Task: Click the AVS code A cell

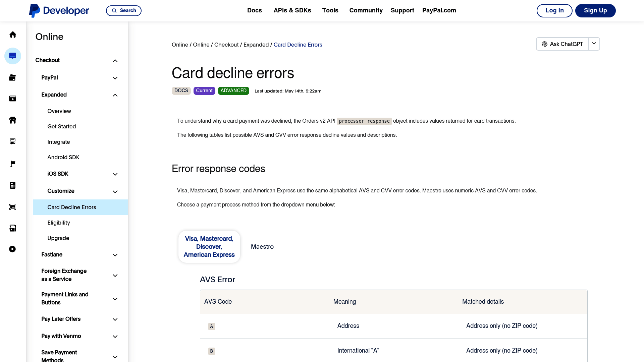Action: click(212, 326)
